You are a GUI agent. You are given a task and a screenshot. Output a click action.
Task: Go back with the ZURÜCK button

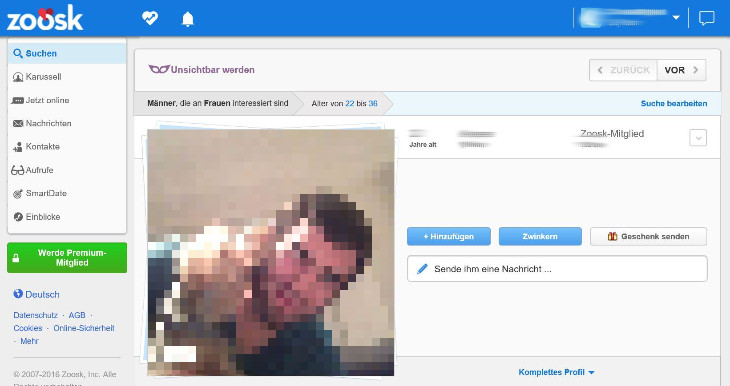(x=623, y=70)
